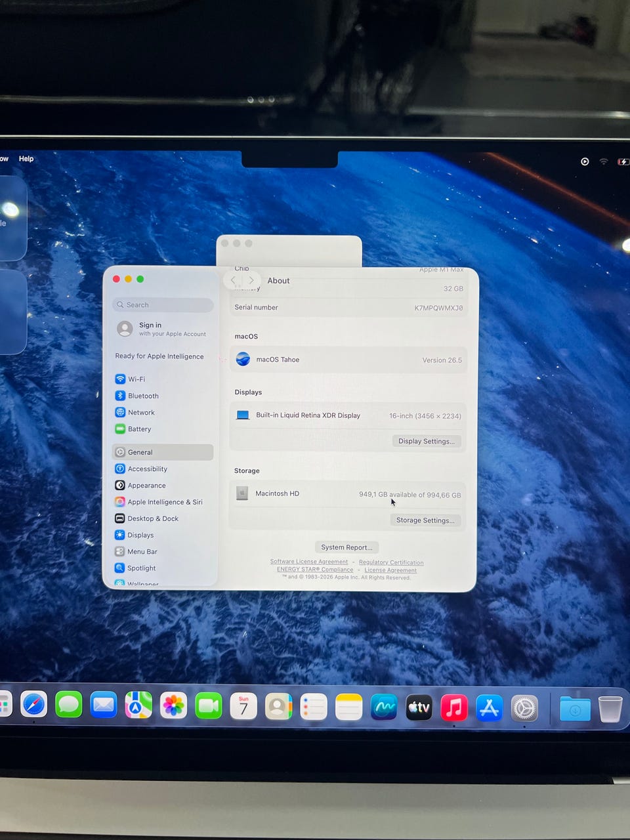The height and width of the screenshot is (840, 630).
Task: Open Spotlight settings in sidebar
Action: (163, 568)
